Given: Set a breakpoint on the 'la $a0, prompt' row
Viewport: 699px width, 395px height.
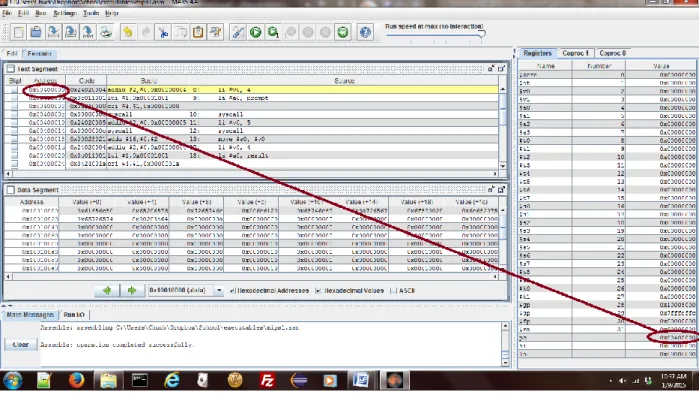Looking at the screenshot, I should [14, 98].
